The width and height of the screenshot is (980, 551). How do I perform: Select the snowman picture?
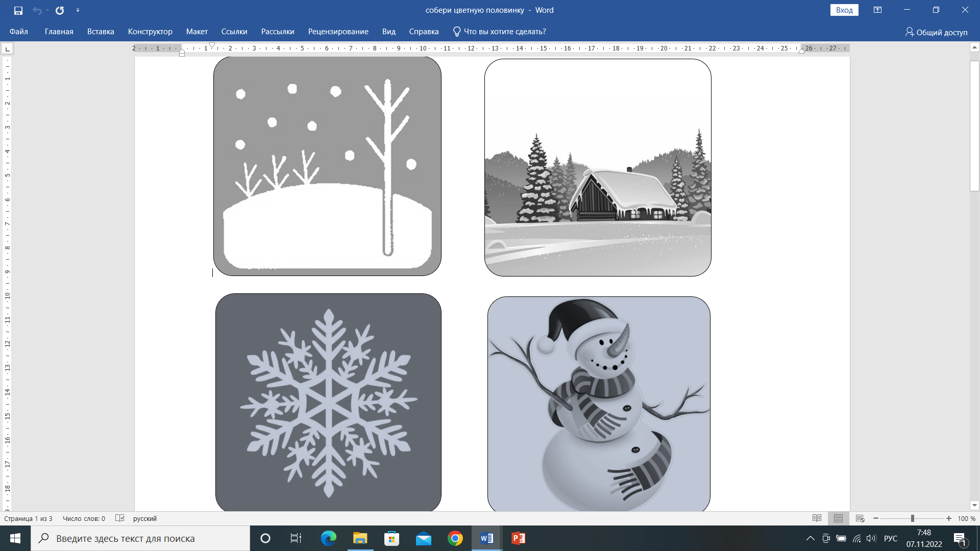598,403
